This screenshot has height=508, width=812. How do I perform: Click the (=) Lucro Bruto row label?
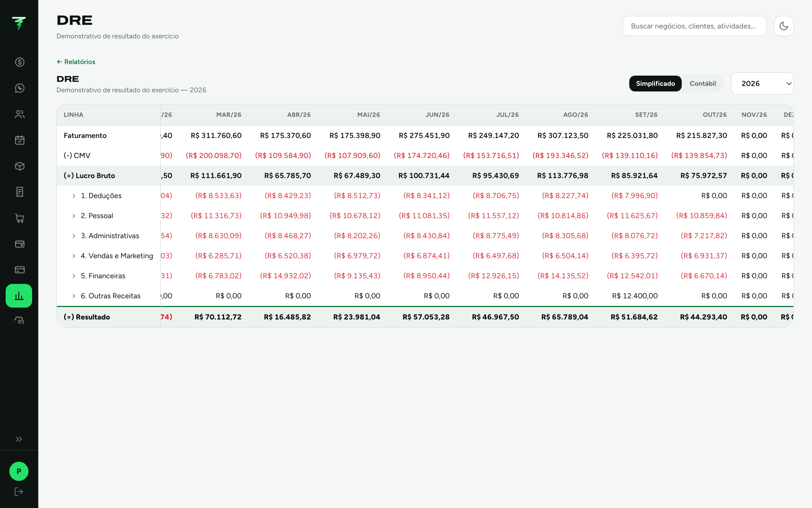tap(89, 175)
